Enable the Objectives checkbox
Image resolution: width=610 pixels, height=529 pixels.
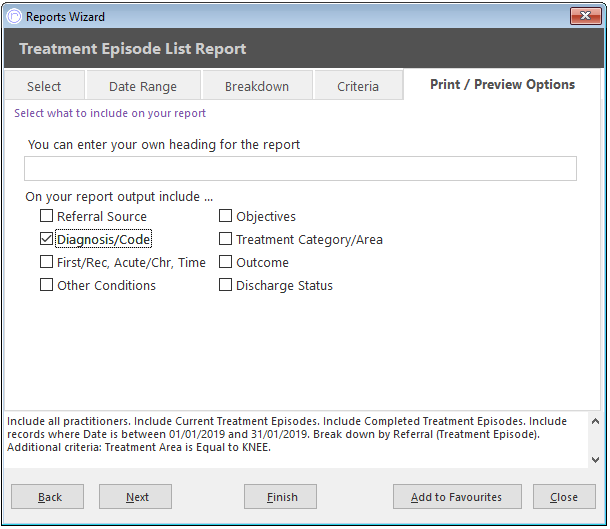click(x=225, y=216)
